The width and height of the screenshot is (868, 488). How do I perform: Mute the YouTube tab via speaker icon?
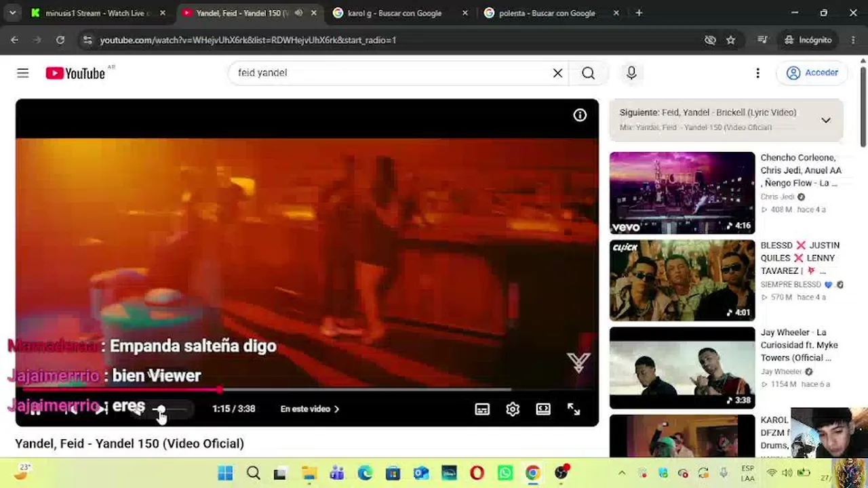(298, 13)
